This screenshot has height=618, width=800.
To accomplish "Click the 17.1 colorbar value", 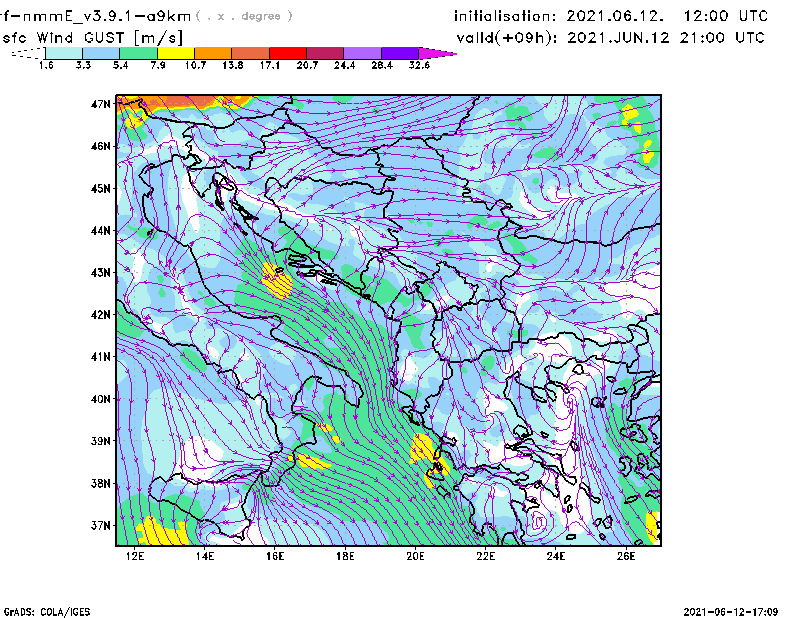I will pos(269,65).
